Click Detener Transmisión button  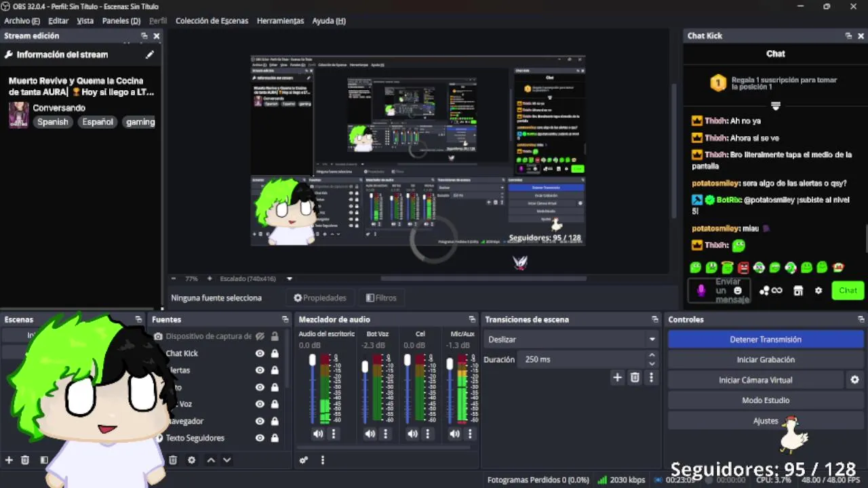[766, 340]
